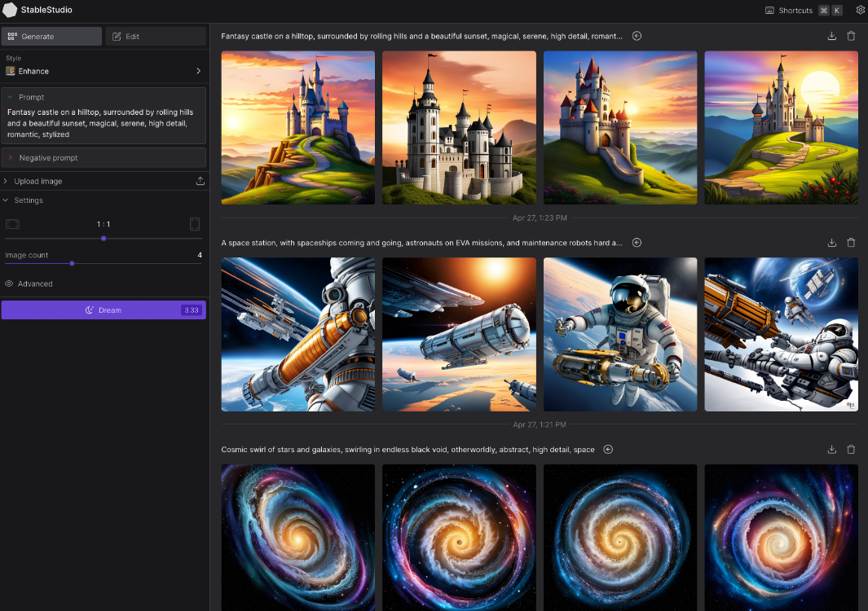Select the landscape aspect ratio icon
This screenshot has height=611, width=868.
(x=12, y=224)
